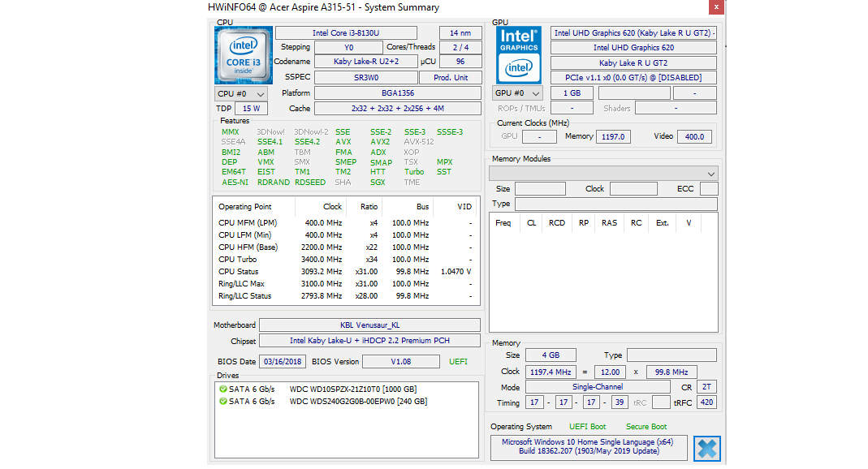868x469 pixels.
Task: Click the AES-NI feature label
Action: click(235, 182)
